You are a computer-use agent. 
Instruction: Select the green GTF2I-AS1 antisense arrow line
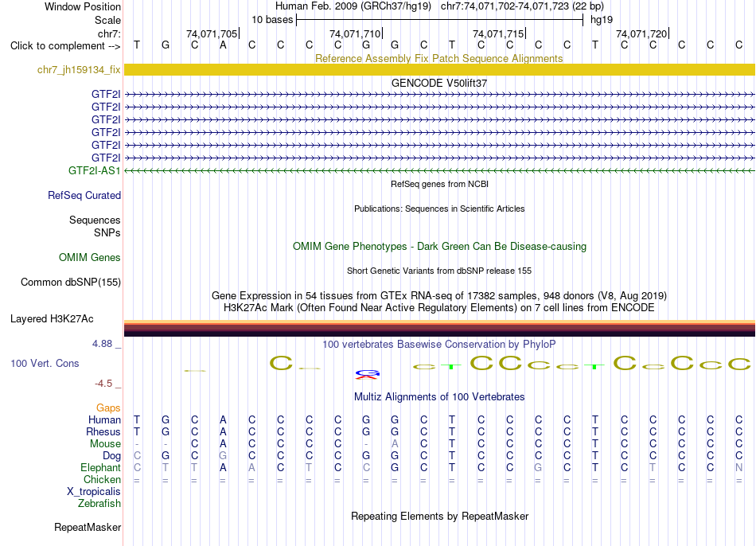(x=439, y=171)
